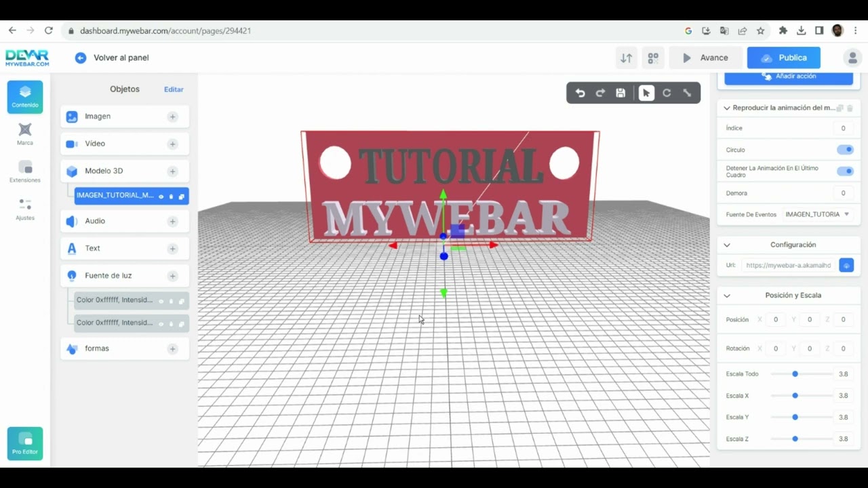Screen dimensions: 868x488
Task: Add a new Imagen object
Action: (x=173, y=117)
